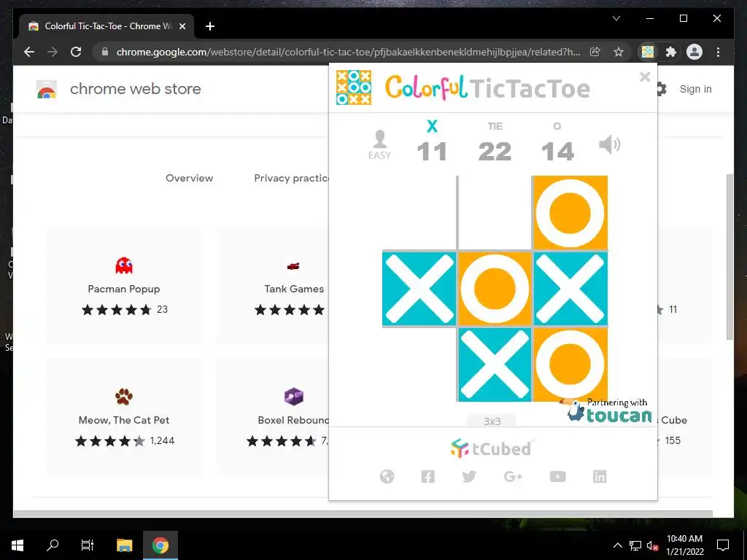Click the TIE score value 22
747x560 pixels.
click(495, 152)
